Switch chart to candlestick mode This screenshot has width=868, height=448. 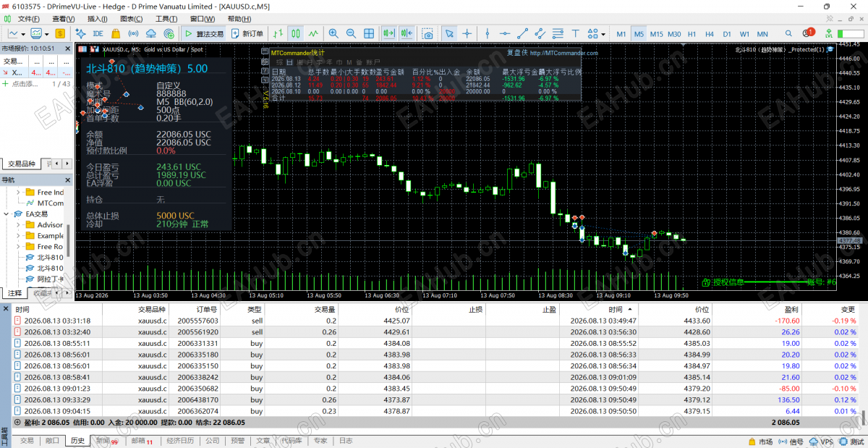(x=295, y=33)
